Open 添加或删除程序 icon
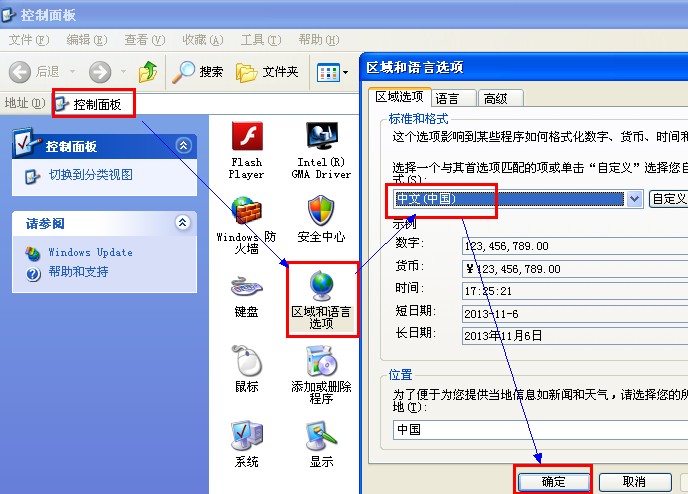Screen dimensions: 688x494 click(x=321, y=362)
